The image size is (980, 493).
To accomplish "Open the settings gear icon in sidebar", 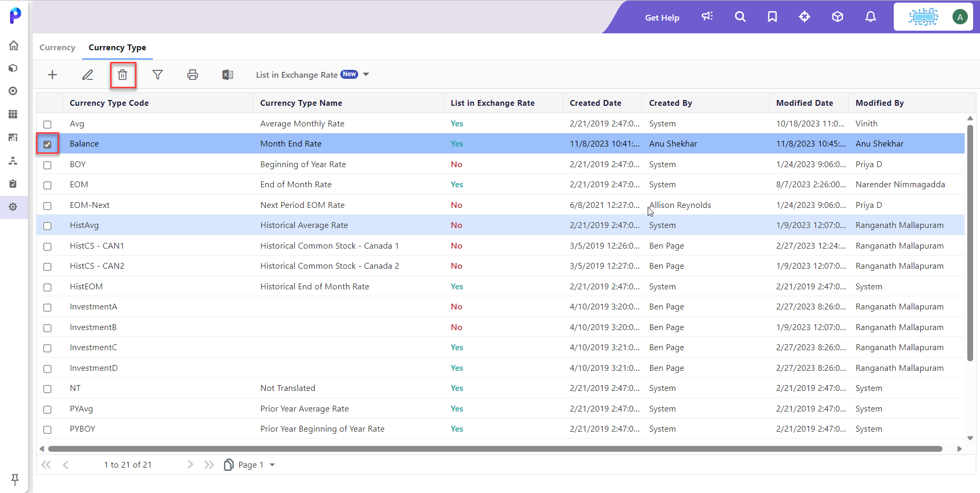I will tap(13, 207).
